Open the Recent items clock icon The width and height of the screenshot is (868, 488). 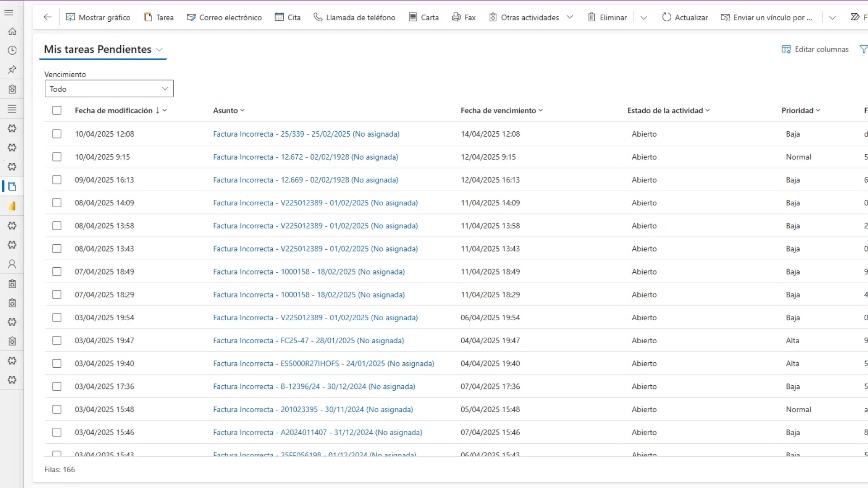point(12,51)
